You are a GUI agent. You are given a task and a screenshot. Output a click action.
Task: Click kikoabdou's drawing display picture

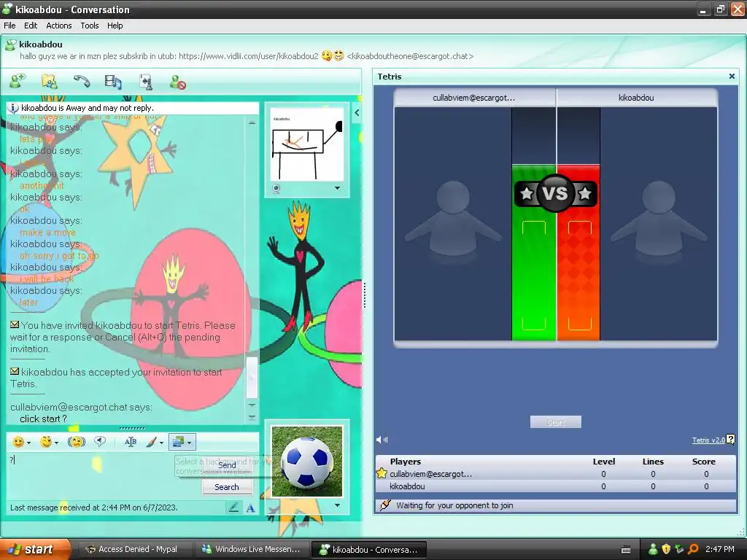[x=307, y=144]
